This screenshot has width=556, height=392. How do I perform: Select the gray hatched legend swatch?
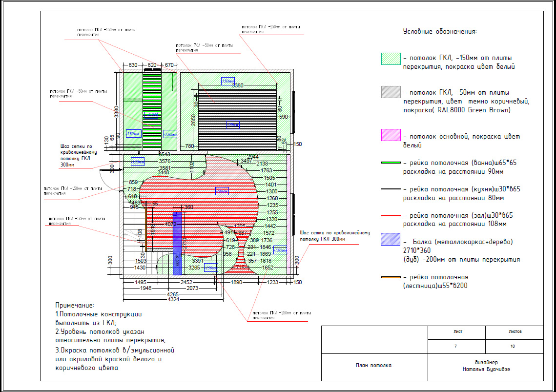391,92
